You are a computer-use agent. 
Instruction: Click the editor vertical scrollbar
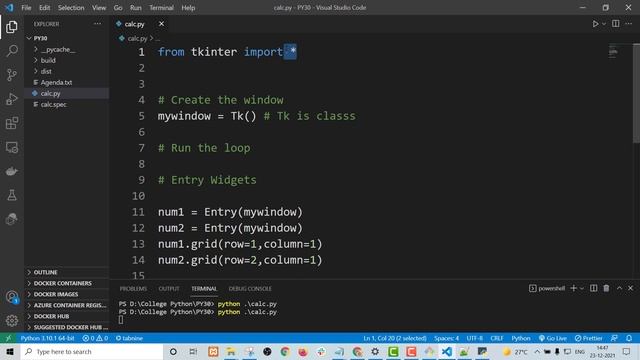coord(636,93)
